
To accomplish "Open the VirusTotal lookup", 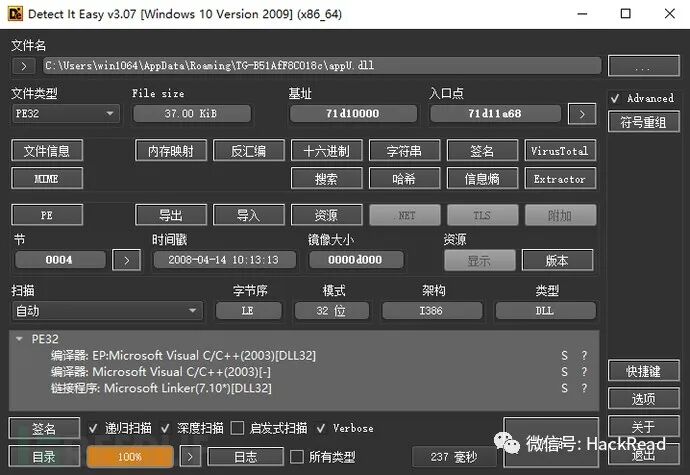I will pyautogui.click(x=560, y=151).
